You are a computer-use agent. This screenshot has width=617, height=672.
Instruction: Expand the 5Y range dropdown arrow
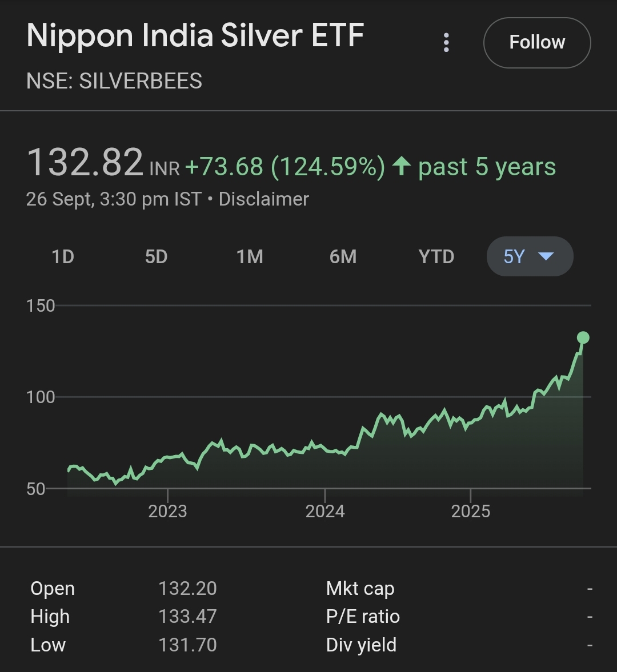click(546, 256)
